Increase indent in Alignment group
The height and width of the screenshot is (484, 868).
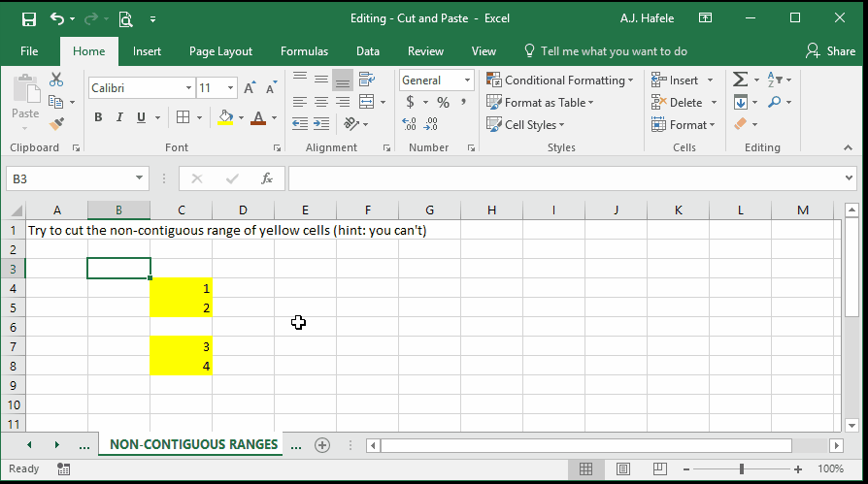pos(321,123)
